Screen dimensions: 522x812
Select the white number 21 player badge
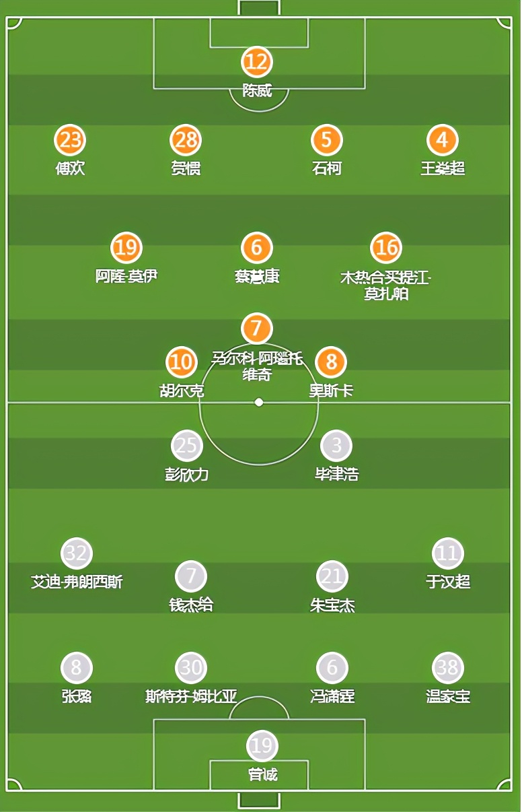pyautogui.click(x=332, y=577)
